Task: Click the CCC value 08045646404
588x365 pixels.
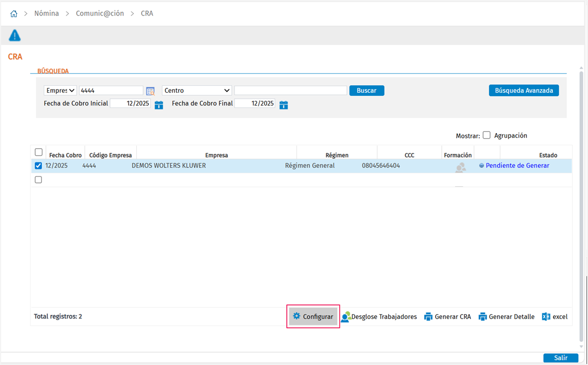Action: pos(381,166)
